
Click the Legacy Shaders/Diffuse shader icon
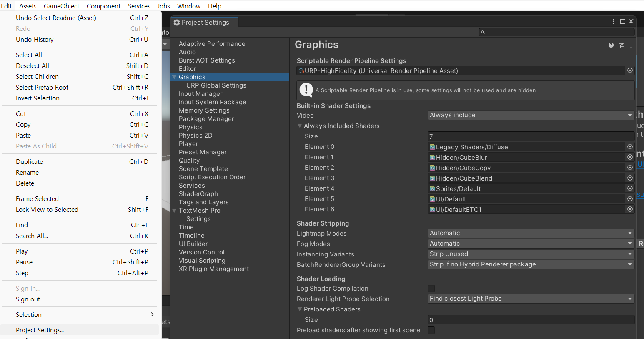tap(433, 147)
